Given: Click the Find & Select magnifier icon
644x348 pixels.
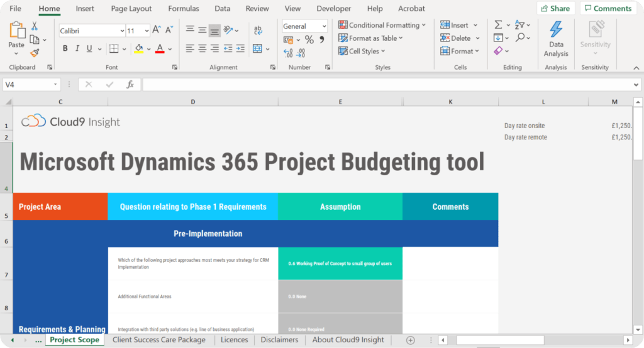Looking at the screenshot, I should tap(520, 38).
